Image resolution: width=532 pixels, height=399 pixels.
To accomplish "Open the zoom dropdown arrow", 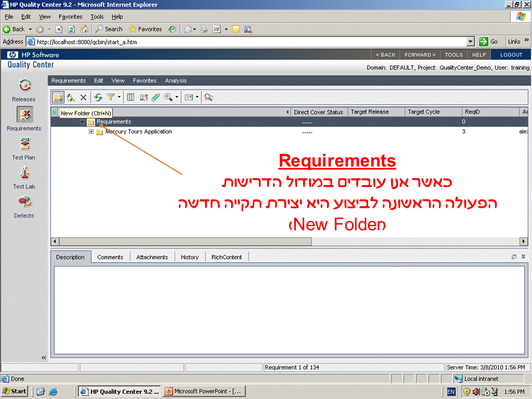I will (177, 97).
